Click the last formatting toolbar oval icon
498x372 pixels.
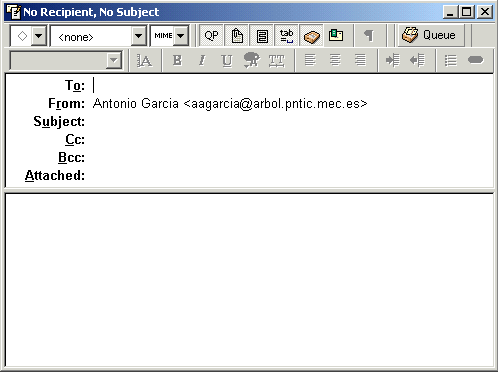point(475,60)
